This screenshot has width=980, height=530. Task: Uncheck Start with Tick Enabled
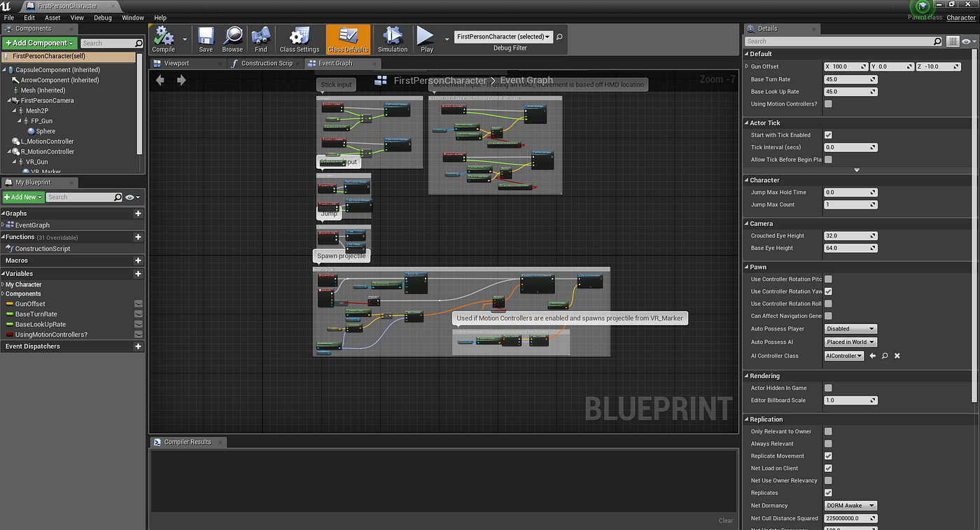click(828, 135)
